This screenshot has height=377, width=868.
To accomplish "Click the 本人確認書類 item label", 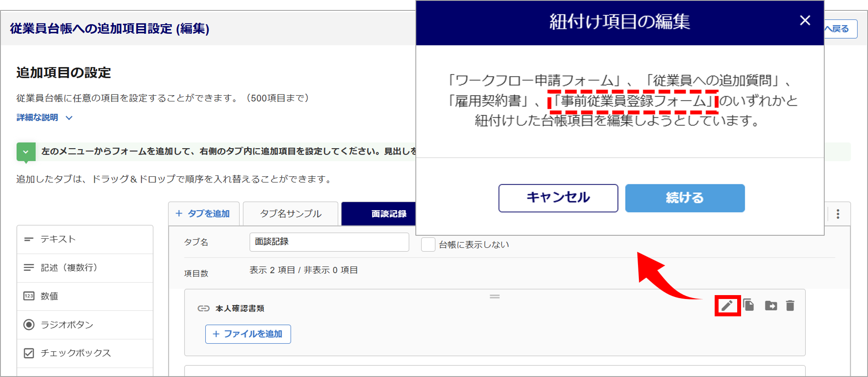I will point(240,309).
